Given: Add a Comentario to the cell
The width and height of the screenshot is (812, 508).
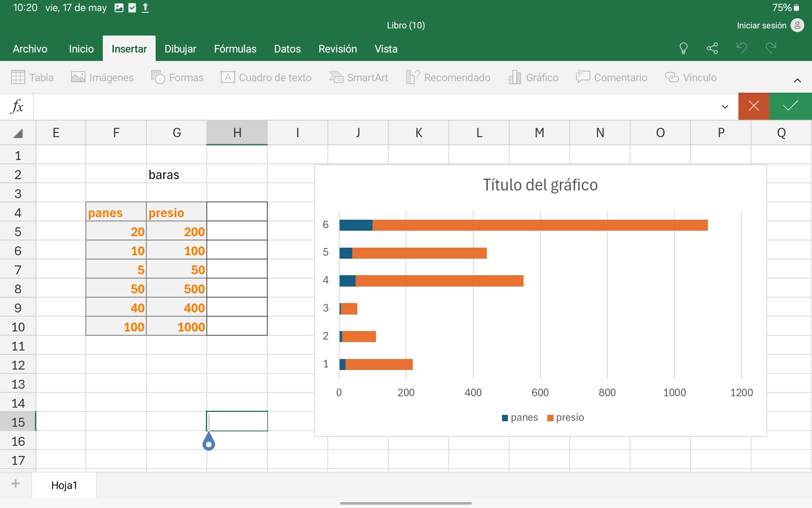Looking at the screenshot, I should [x=611, y=77].
